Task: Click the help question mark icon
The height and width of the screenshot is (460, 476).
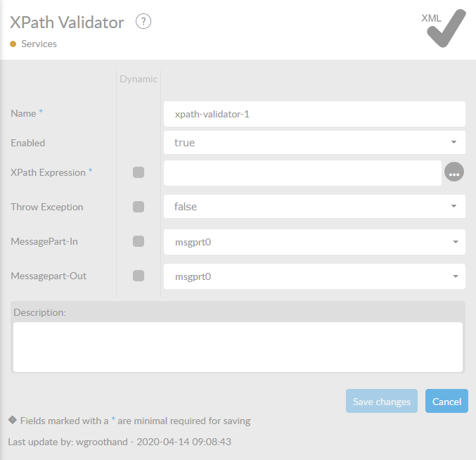Action: click(x=143, y=22)
